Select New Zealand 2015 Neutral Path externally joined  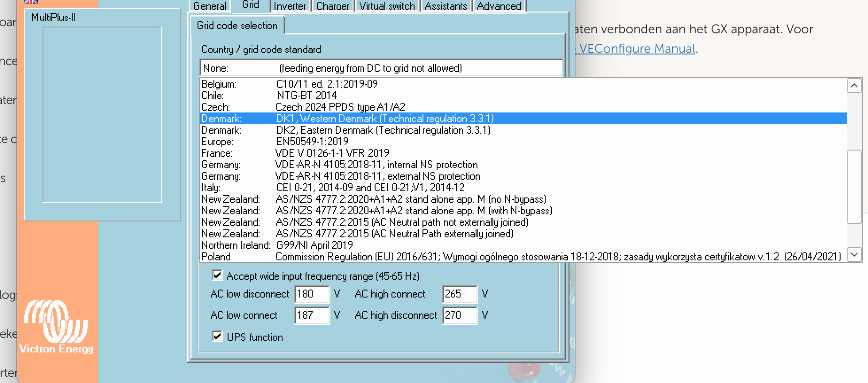(523, 234)
